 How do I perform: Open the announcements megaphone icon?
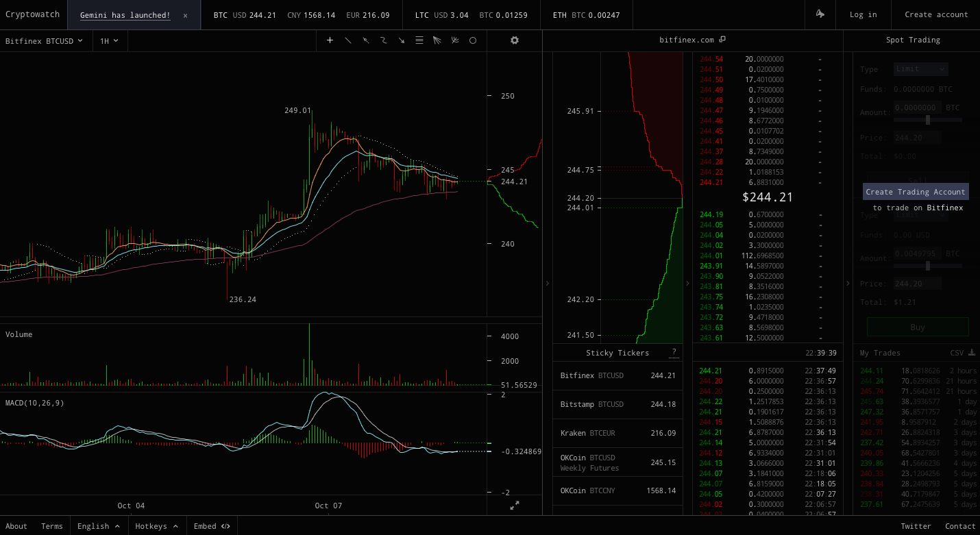coord(820,14)
